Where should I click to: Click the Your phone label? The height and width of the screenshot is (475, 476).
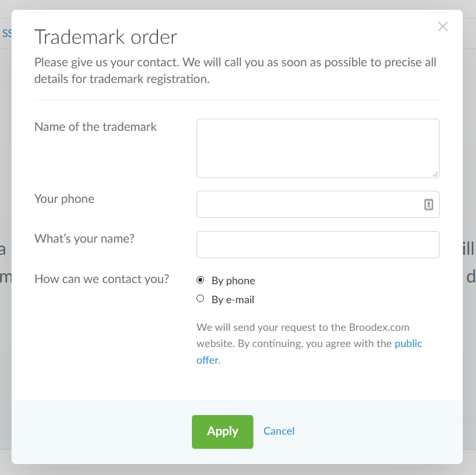(65, 199)
